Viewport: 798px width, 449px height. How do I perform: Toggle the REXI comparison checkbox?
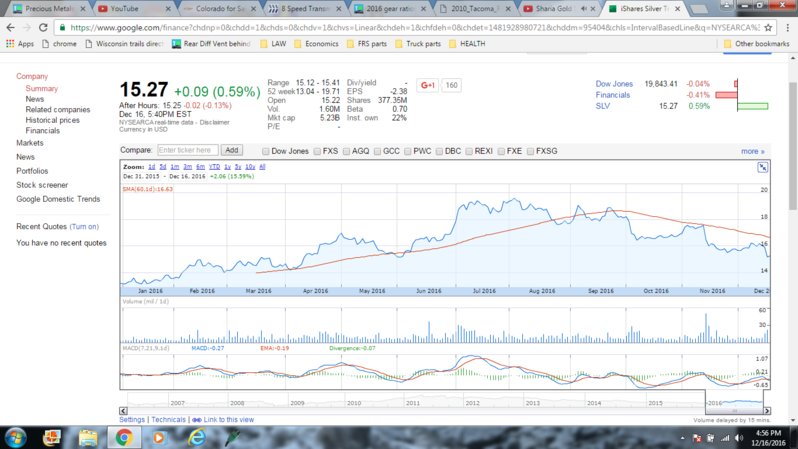pyautogui.click(x=469, y=151)
